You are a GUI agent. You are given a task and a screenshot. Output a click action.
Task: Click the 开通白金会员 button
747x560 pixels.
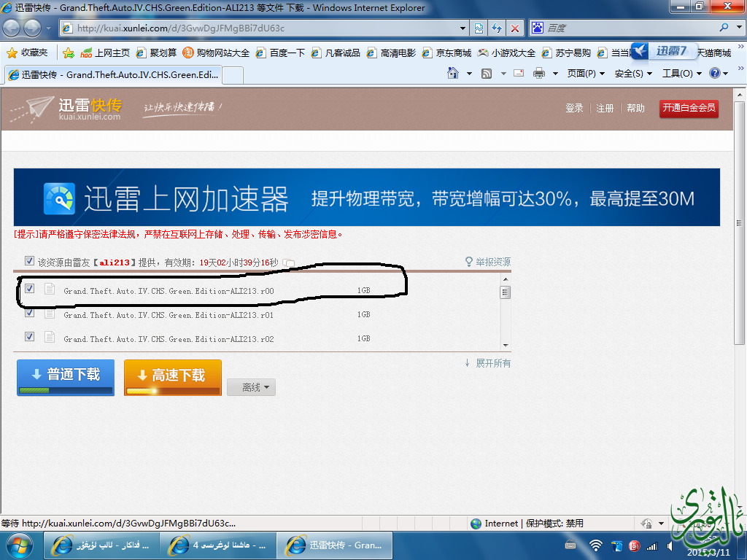tap(689, 108)
